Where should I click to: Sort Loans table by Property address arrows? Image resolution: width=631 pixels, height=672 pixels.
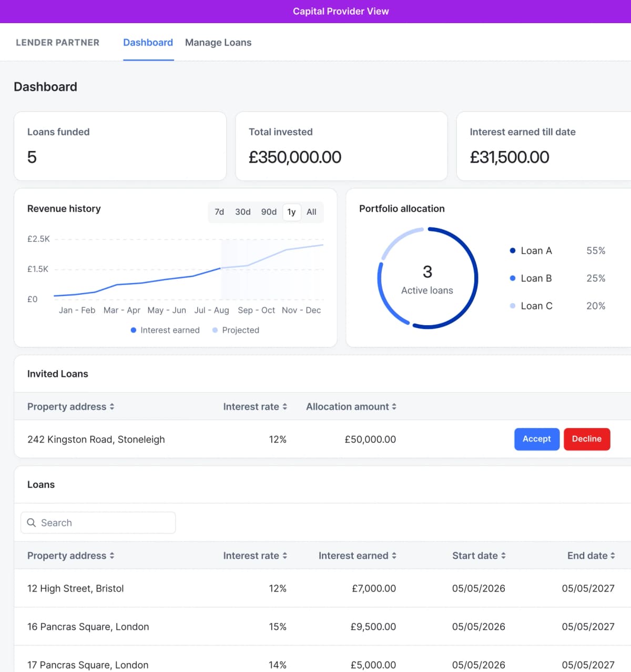pyautogui.click(x=112, y=556)
